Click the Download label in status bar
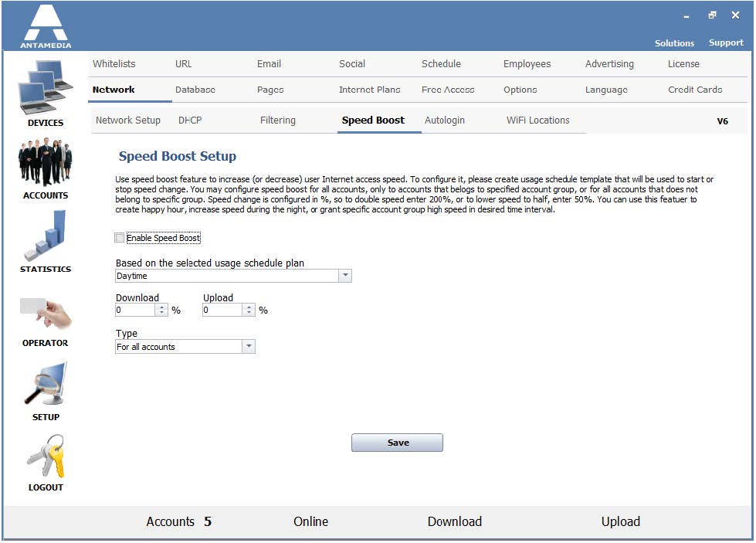This screenshot has width=756, height=543. 454,521
